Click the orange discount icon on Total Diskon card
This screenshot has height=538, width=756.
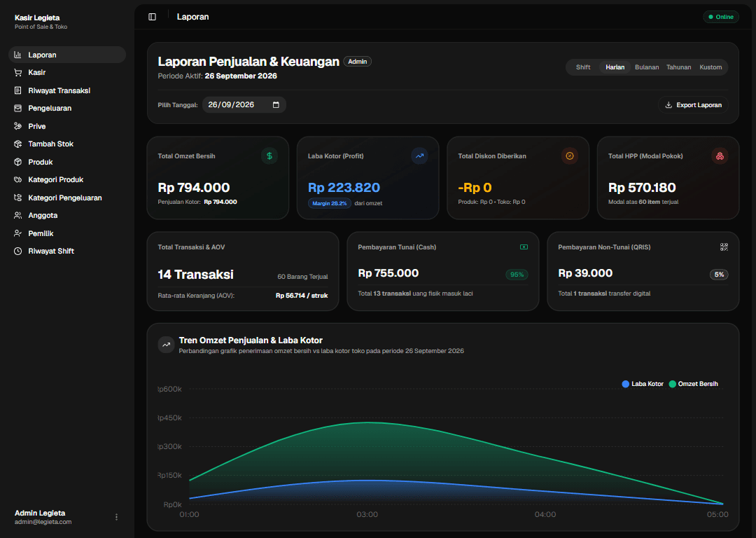tap(569, 156)
